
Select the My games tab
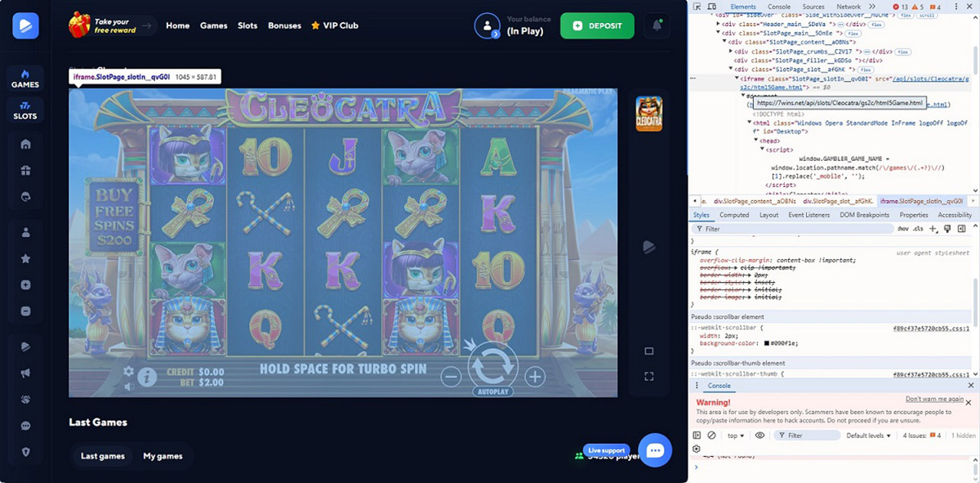point(163,456)
